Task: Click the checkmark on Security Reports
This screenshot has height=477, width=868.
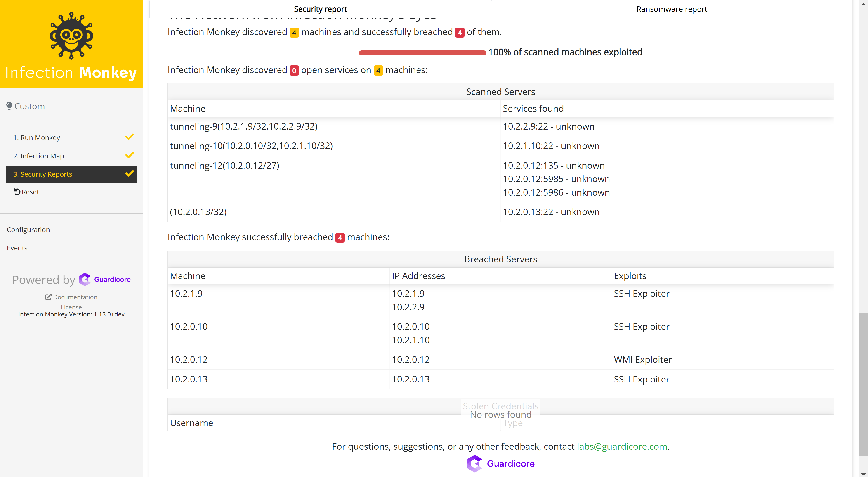Action: pos(129,174)
